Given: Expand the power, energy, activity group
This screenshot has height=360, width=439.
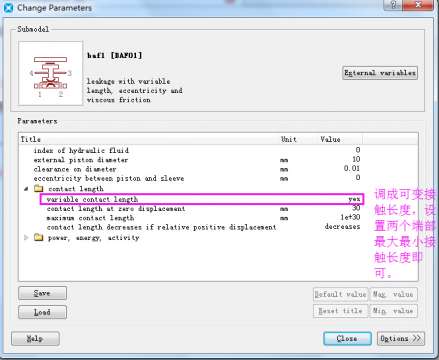Looking at the screenshot, I should (x=26, y=237).
